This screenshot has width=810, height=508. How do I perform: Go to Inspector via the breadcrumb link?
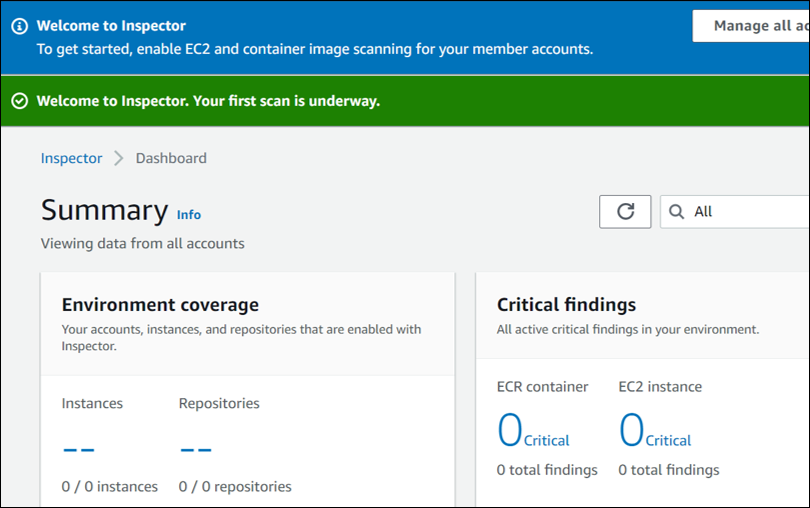tap(71, 158)
